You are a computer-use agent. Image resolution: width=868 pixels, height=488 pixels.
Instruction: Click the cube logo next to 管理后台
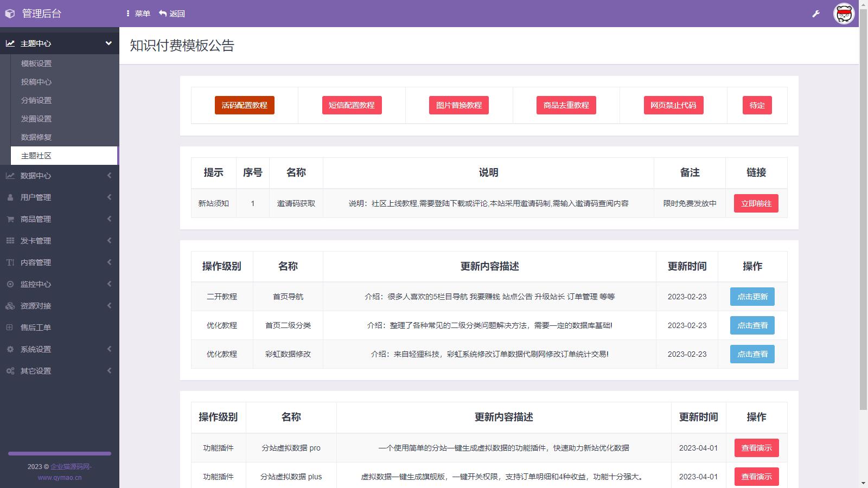10,13
